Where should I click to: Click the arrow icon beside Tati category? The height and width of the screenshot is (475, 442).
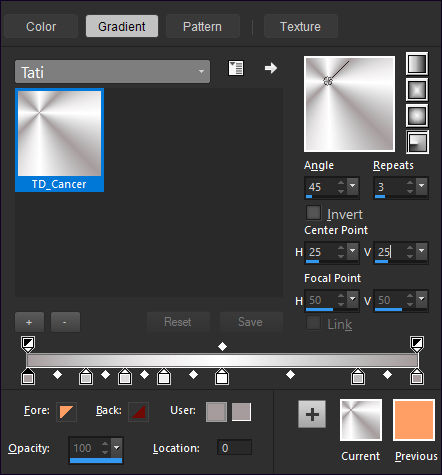271,68
